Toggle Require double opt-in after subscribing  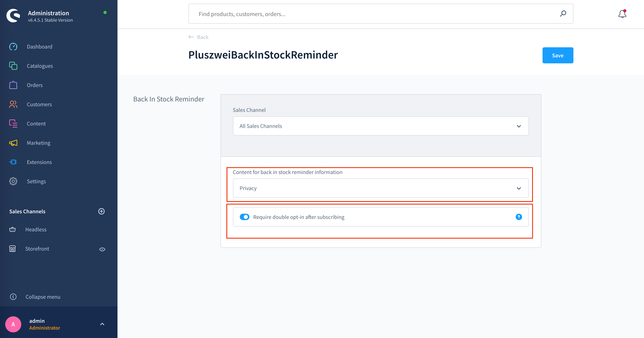[245, 217]
